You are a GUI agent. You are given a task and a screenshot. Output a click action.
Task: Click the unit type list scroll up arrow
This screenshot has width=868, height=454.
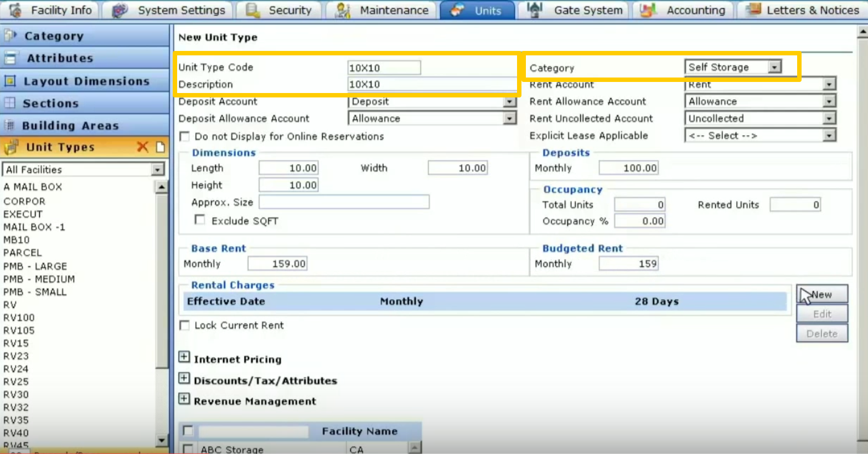tap(162, 187)
